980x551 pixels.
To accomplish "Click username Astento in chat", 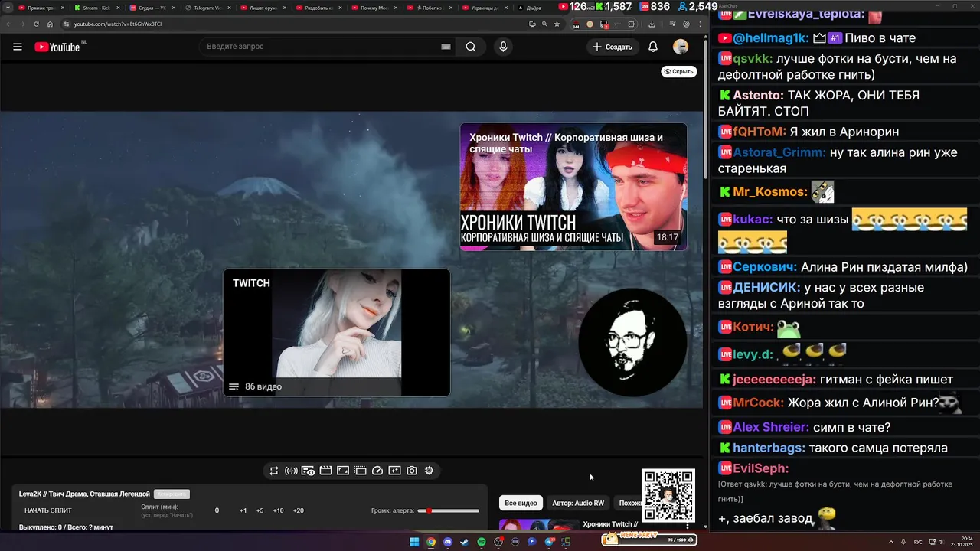I will 758,96.
